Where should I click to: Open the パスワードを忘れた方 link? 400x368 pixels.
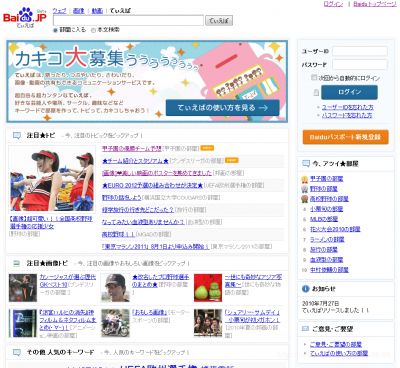coord(347,115)
